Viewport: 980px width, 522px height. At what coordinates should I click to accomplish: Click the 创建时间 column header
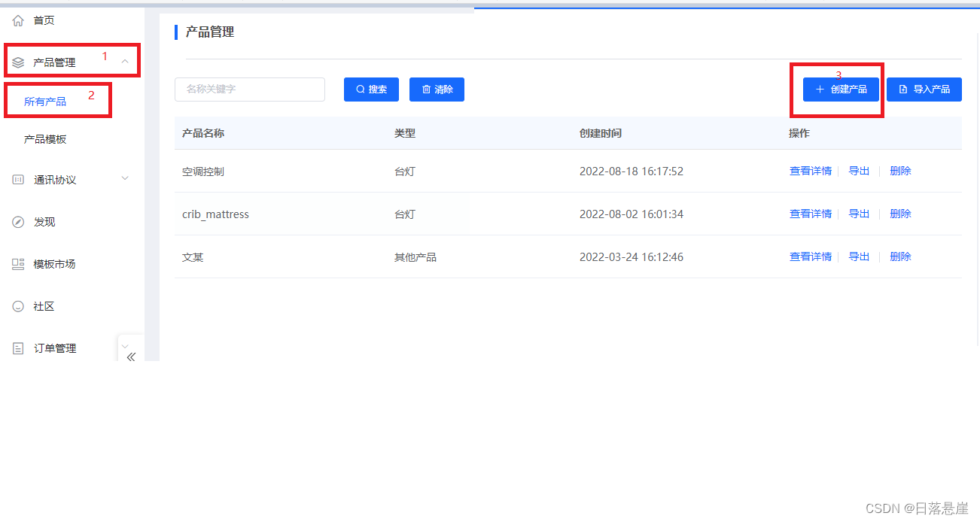tap(601, 133)
